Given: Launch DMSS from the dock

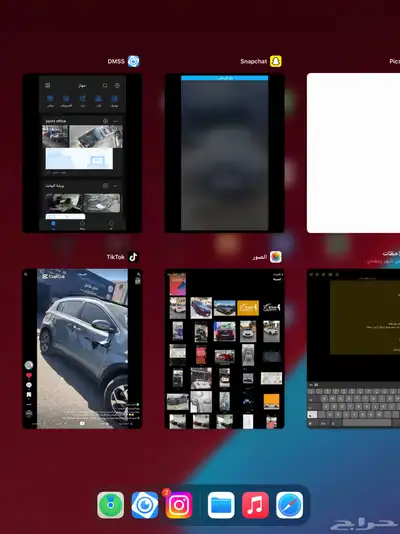Looking at the screenshot, I should point(145,505).
